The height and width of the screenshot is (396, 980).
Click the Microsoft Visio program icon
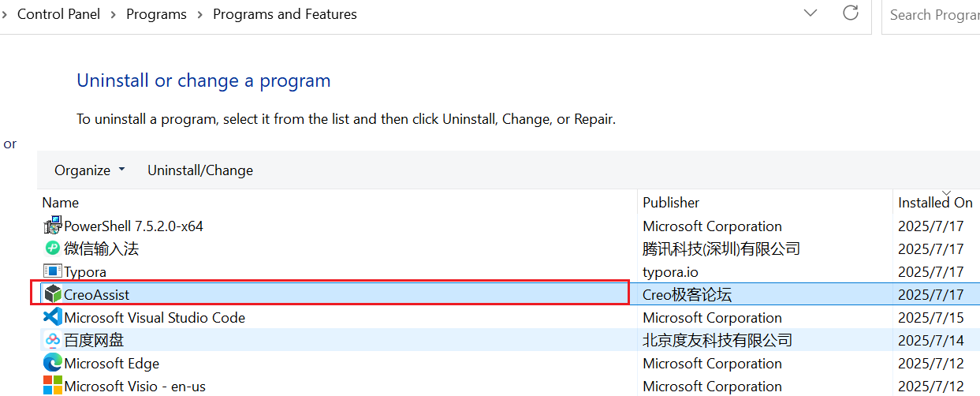click(x=52, y=386)
